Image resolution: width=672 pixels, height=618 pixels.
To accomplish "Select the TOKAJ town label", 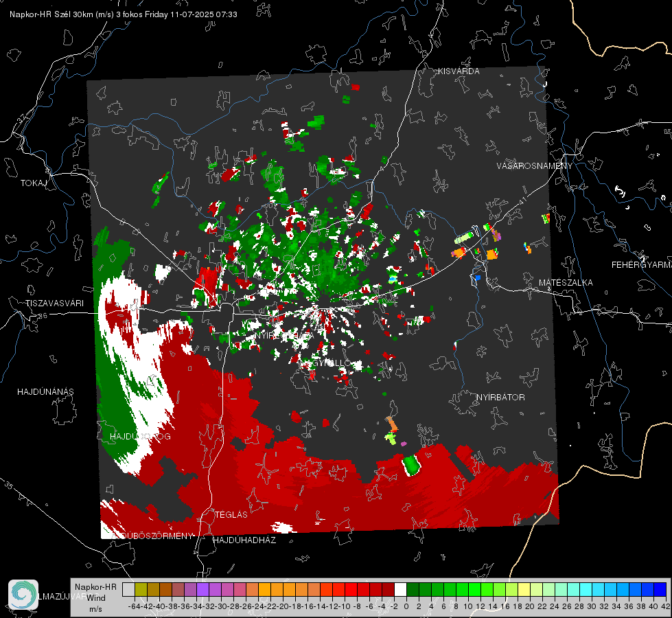I will click(x=34, y=183).
